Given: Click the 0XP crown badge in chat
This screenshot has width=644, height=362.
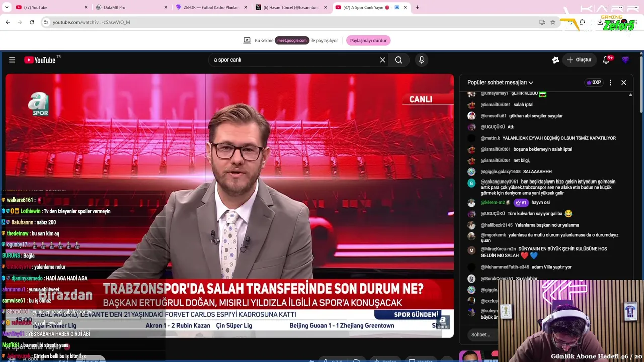Looking at the screenshot, I should point(594,82).
